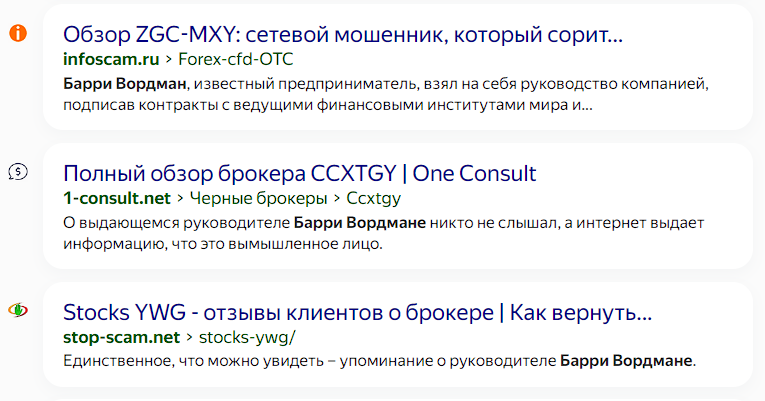Click the 'One Consult' part of title
Screen dimensions: 765x401
[474, 174]
